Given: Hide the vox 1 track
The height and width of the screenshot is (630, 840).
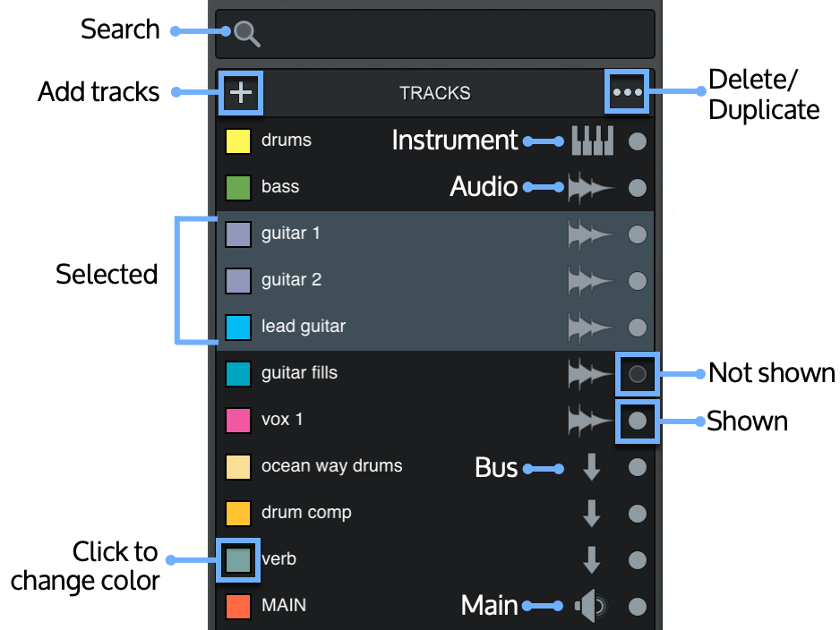Looking at the screenshot, I should (637, 420).
